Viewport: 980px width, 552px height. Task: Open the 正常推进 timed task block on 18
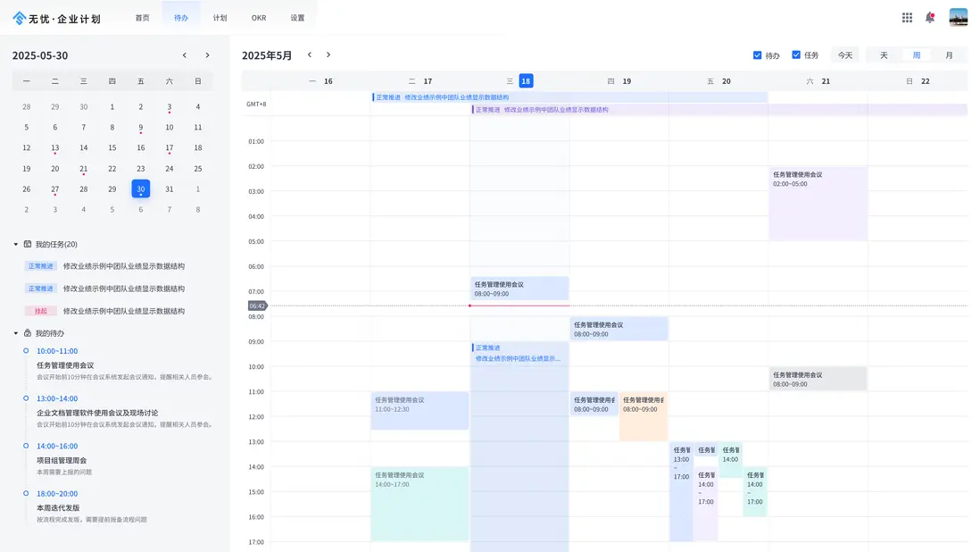click(x=519, y=447)
